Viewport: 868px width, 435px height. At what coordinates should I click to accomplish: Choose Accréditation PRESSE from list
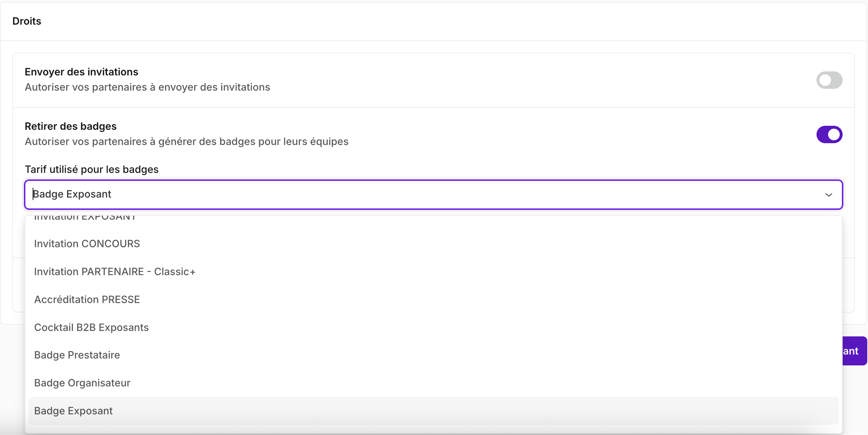[87, 299]
